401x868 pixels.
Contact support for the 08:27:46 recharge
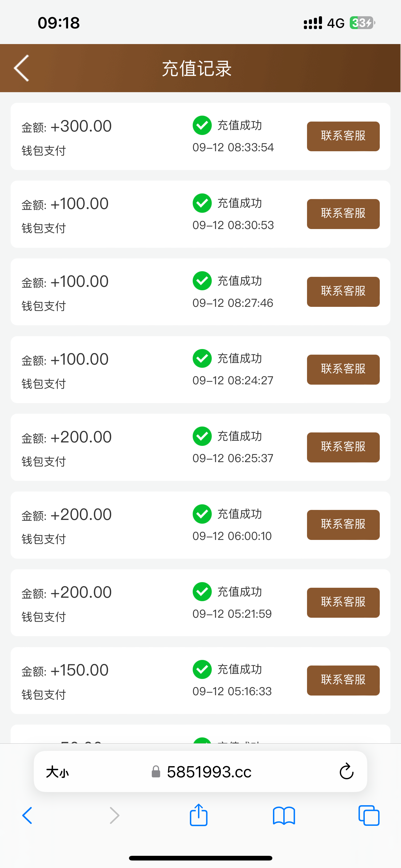[x=343, y=292]
